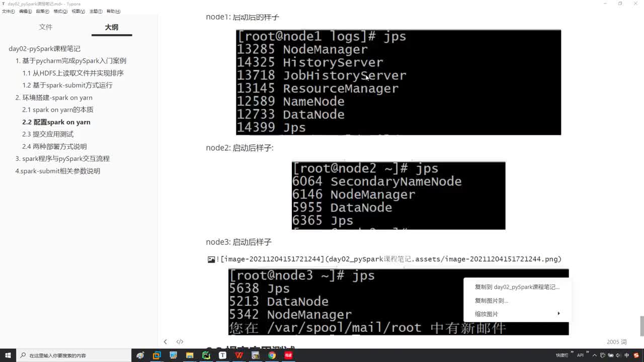Open the monitor app icon on taskbar
This screenshot has height=362, width=644.
pyautogui.click(x=173, y=355)
